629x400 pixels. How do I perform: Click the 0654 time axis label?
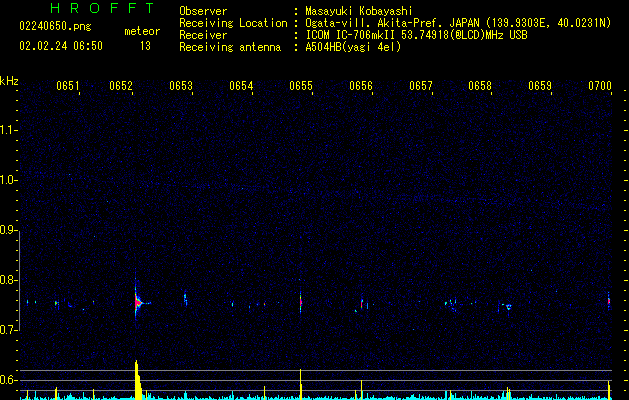241,86
